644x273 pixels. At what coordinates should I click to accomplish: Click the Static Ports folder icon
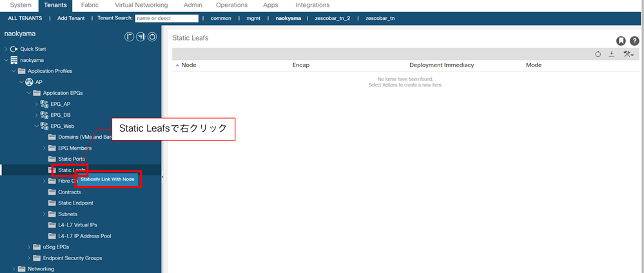[x=52, y=159]
